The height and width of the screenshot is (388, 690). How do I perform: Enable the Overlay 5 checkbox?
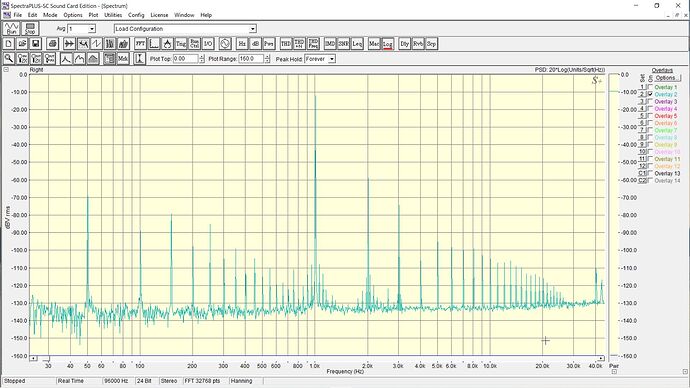[x=650, y=116]
